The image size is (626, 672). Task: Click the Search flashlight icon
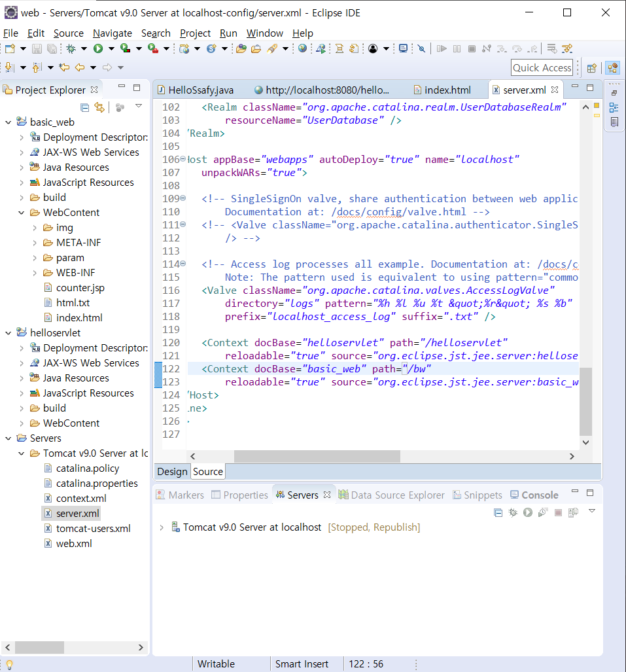coord(272,48)
